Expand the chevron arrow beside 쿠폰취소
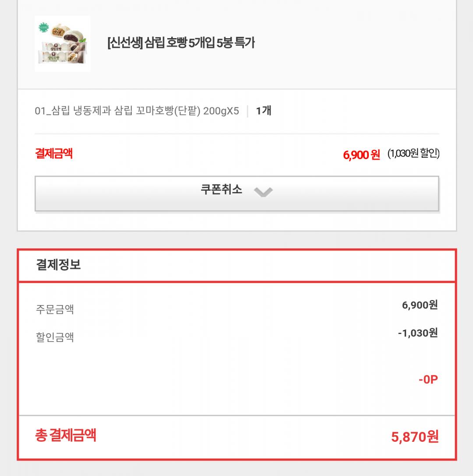Viewport: 473px width, 476px height. click(263, 192)
